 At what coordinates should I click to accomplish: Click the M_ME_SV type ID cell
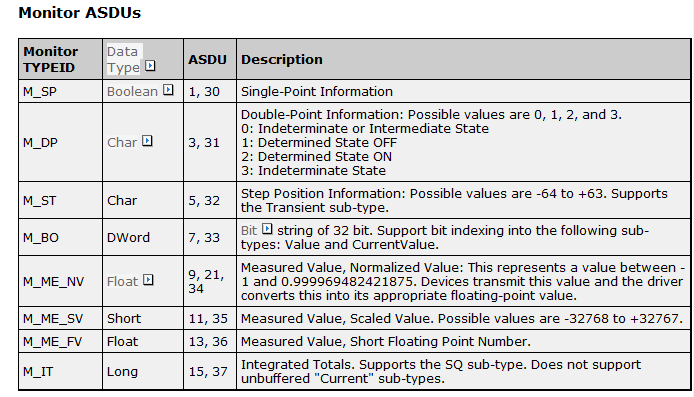pyautogui.click(x=61, y=319)
